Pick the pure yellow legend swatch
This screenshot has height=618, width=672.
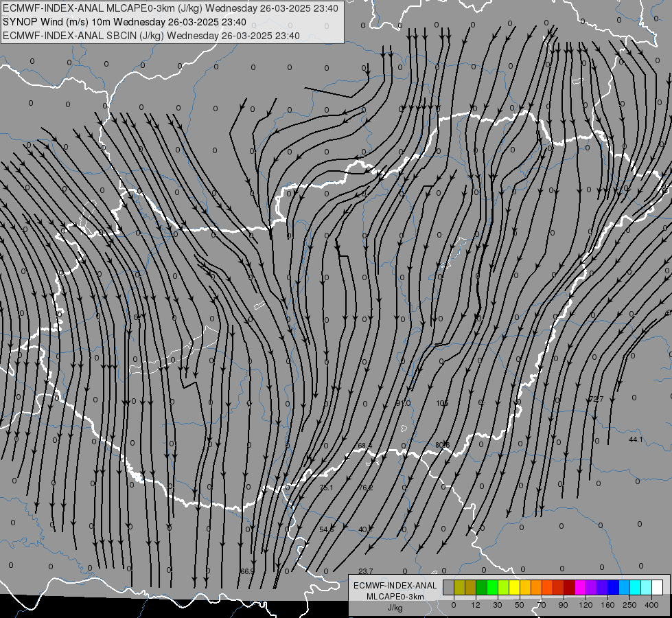tap(514, 587)
